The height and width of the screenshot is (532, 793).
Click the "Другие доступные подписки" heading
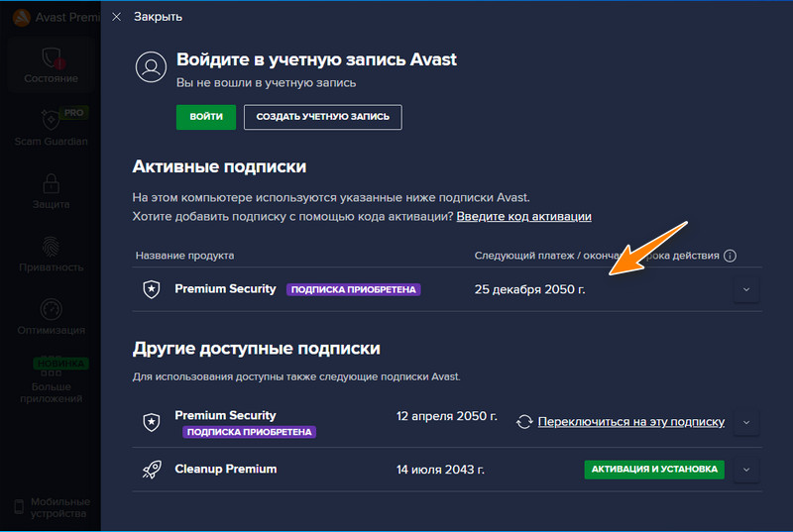(x=256, y=349)
